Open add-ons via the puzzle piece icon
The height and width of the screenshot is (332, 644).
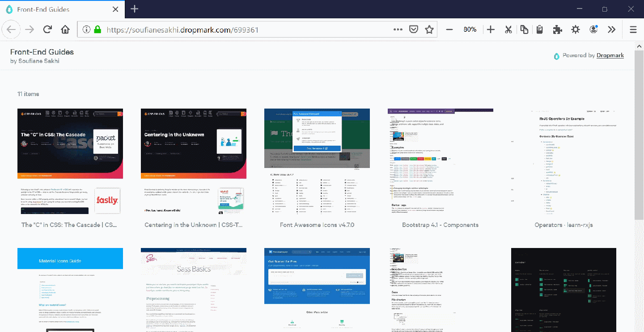click(557, 29)
